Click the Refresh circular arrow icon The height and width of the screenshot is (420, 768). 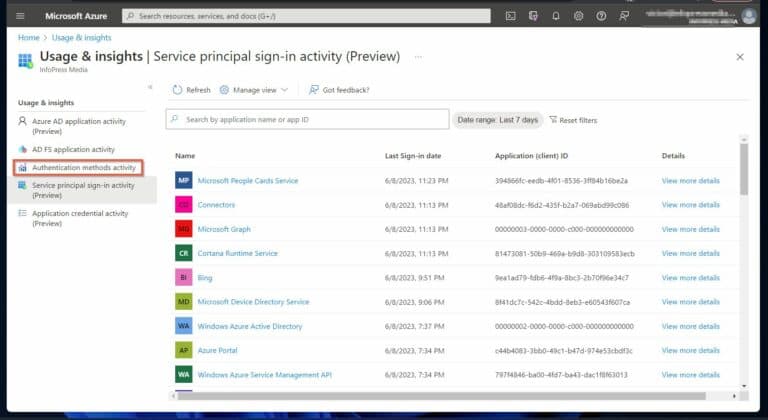point(177,90)
